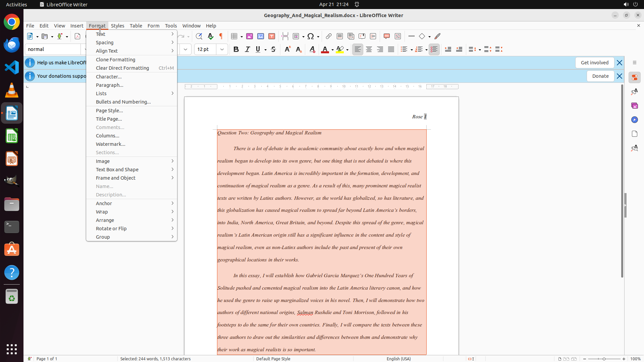Image resolution: width=644 pixels, height=362 pixels.
Task: Click the Insert Hyperlink icon
Action: click(x=329, y=36)
